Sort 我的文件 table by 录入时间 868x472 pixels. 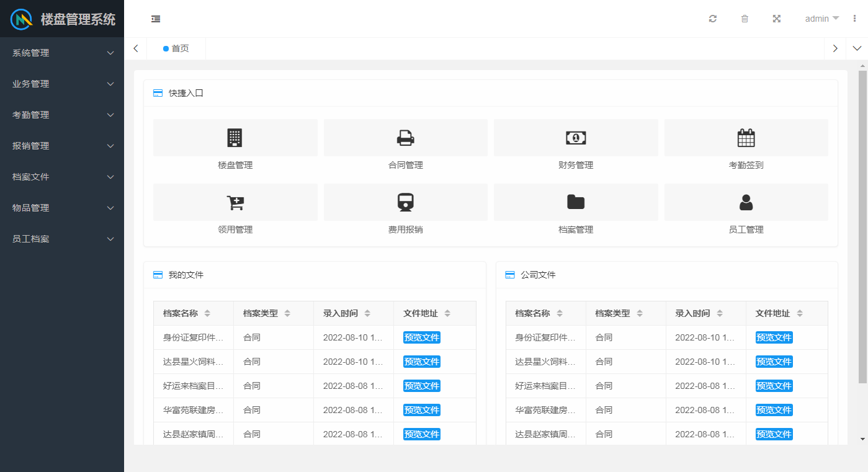[x=367, y=313]
